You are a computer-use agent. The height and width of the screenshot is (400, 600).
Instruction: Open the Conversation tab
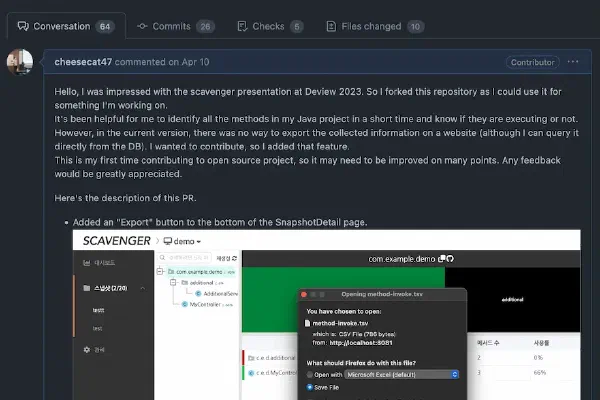66,26
